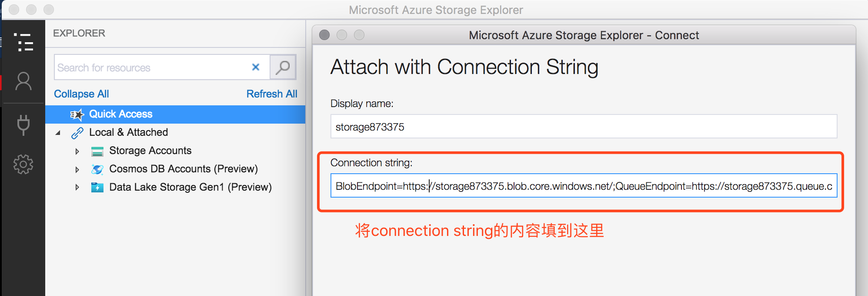Screen dimensions: 868x296
Task: Click the Cosmos DB Accounts planet icon
Action: click(97, 169)
